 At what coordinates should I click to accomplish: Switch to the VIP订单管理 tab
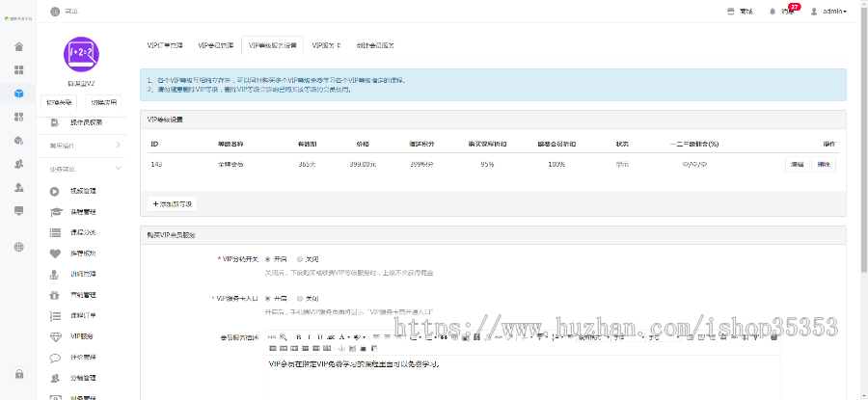click(165, 45)
